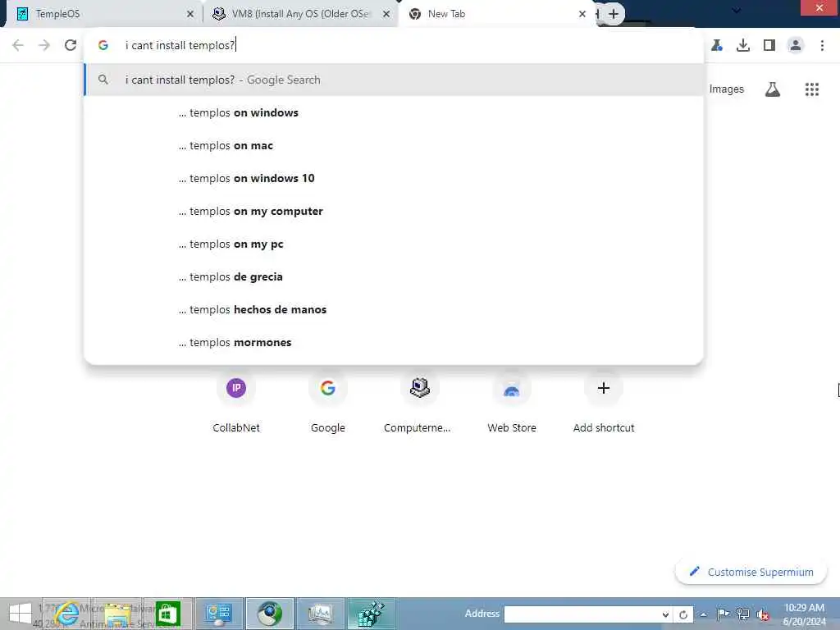Open the Web Store shortcut

(512, 403)
